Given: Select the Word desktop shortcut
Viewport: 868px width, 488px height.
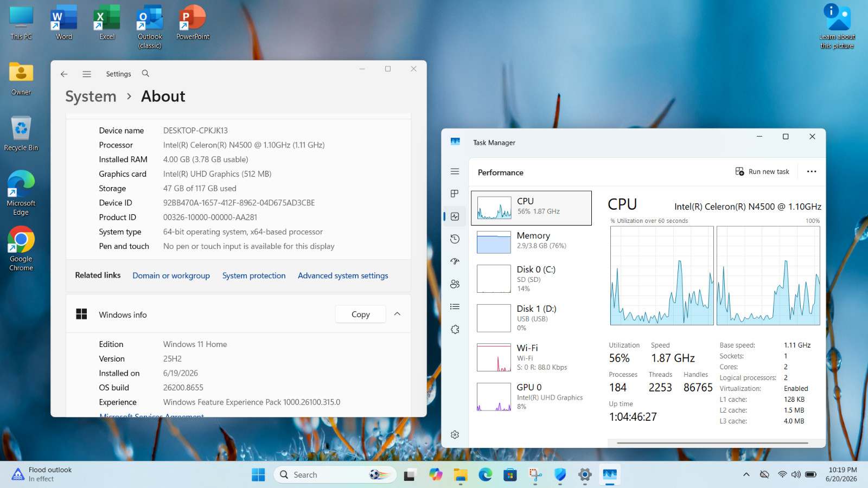Looking at the screenshot, I should tap(64, 23).
